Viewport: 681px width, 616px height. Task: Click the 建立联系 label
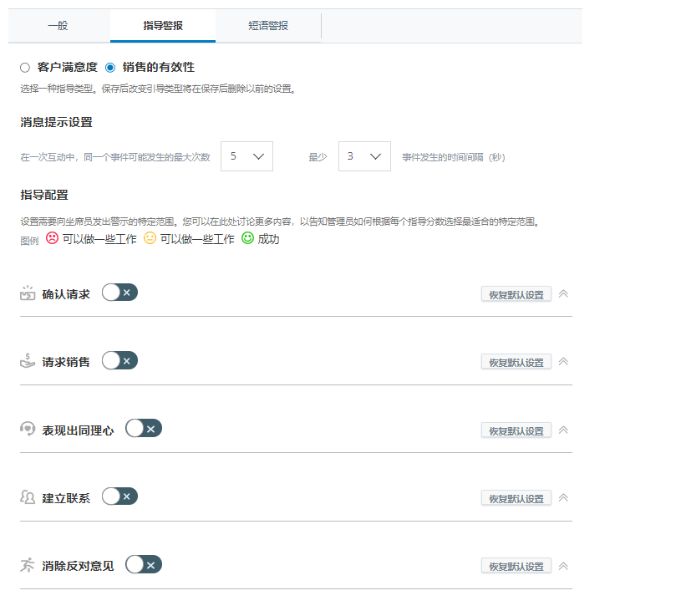(x=66, y=498)
